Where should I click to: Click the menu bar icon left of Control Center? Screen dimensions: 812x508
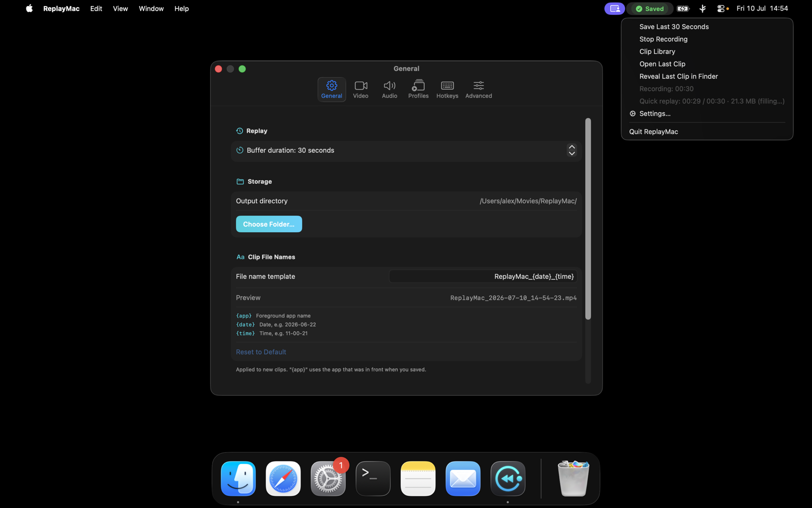[703, 9]
